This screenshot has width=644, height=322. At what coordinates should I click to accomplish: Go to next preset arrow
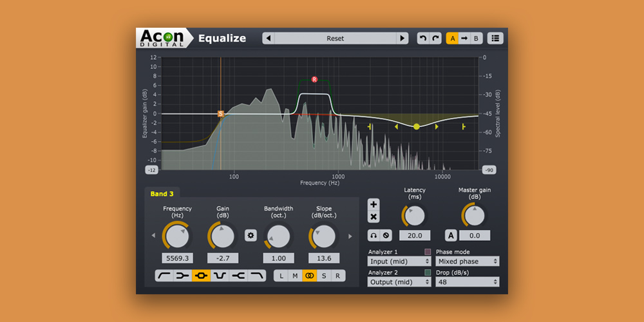point(402,38)
